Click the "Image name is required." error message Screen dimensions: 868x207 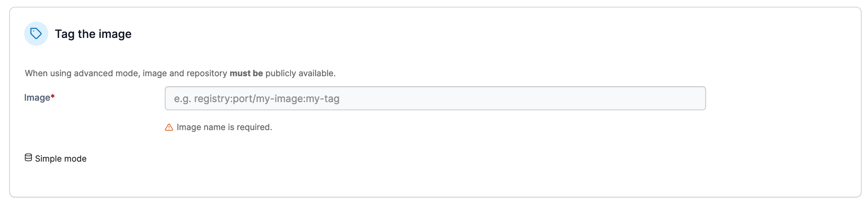click(x=224, y=127)
